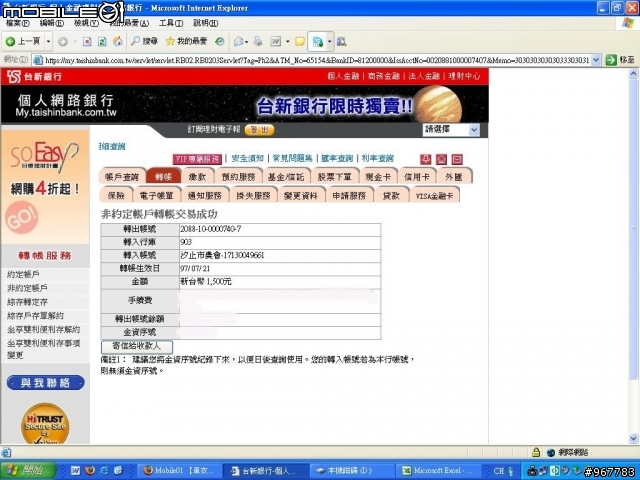Viewport: 640px width, 480px height.
Task: Click the Go (移至) button
Action: pyautogui.click(x=620, y=60)
